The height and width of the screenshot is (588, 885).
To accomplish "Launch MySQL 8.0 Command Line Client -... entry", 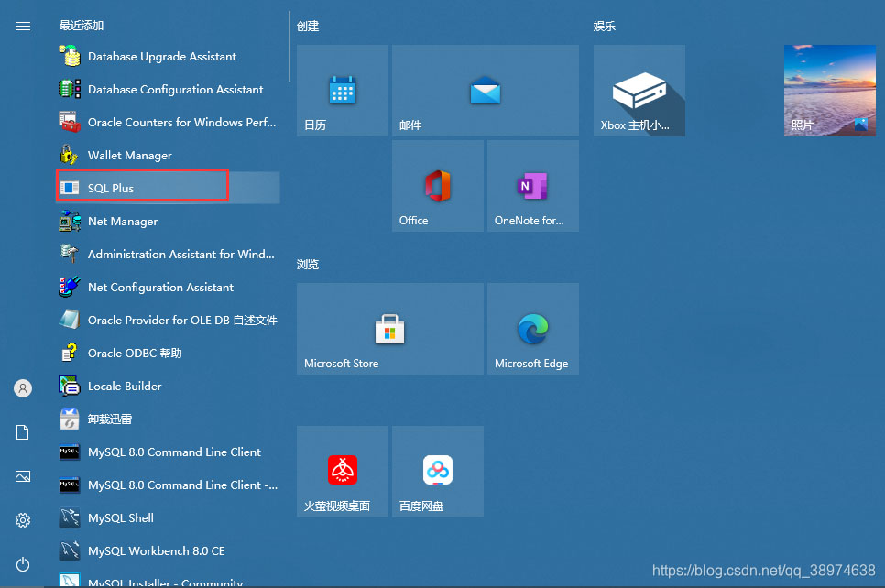I will click(x=169, y=485).
